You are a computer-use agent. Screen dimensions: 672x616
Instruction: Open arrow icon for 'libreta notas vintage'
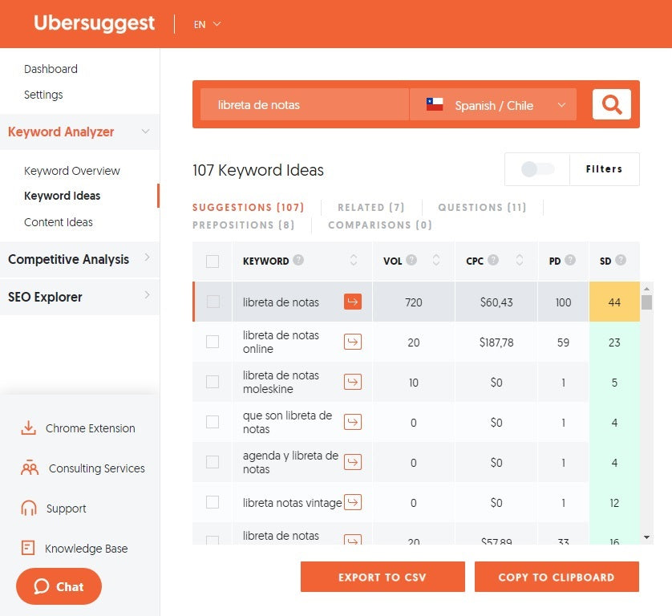353,502
